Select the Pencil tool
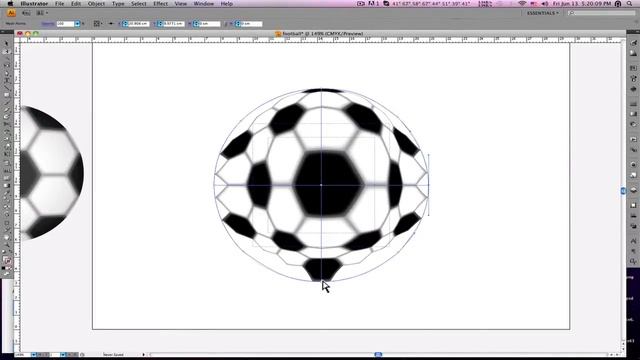The image size is (640, 360). (7, 110)
